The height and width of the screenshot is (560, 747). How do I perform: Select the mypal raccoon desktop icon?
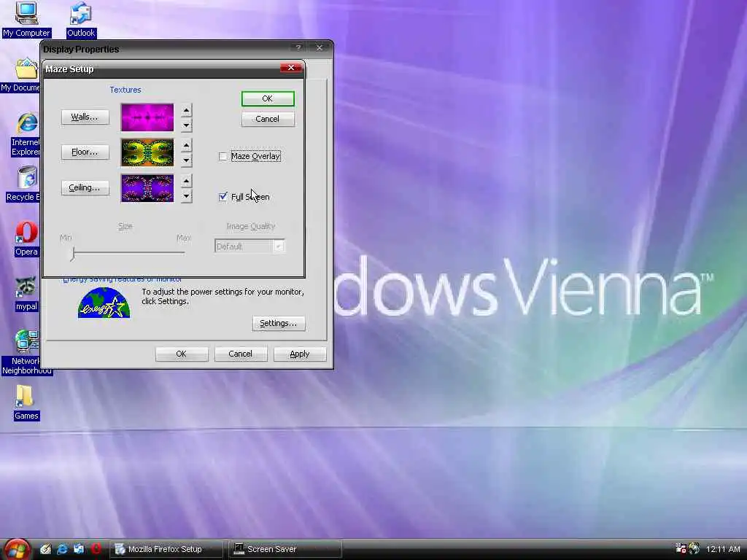click(x=26, y=293)
